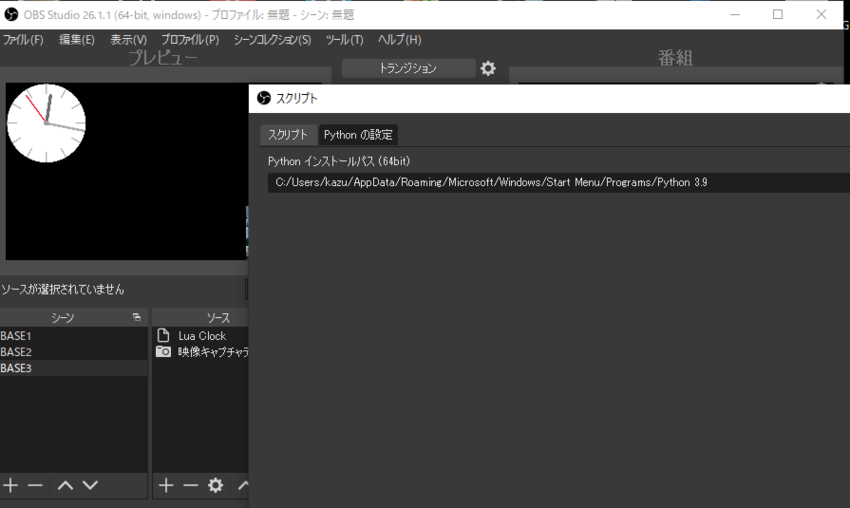Click the シーン panel header
This screenshot has width=850, height=508.
pyautogui.click(x=73, y=318)
